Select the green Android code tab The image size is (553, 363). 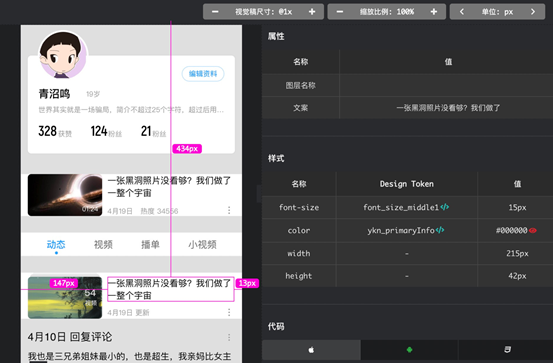pyautogui.click(x=409, y=350)
